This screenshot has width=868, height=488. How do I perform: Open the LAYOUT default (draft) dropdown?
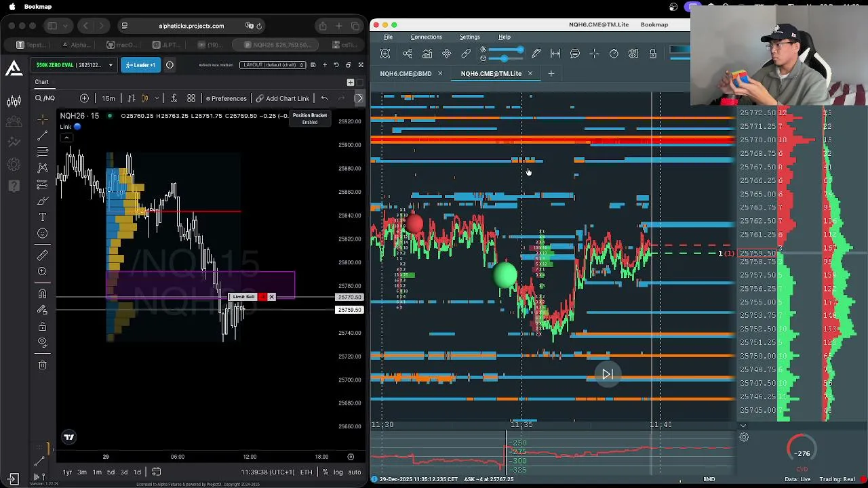tap(272, 65)
